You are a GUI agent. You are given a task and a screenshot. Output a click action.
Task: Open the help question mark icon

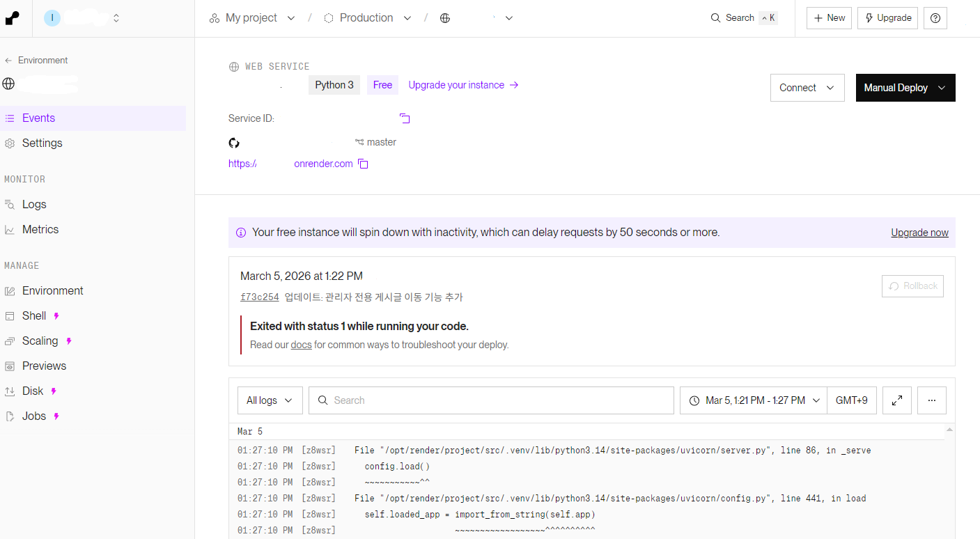point(935,18)
